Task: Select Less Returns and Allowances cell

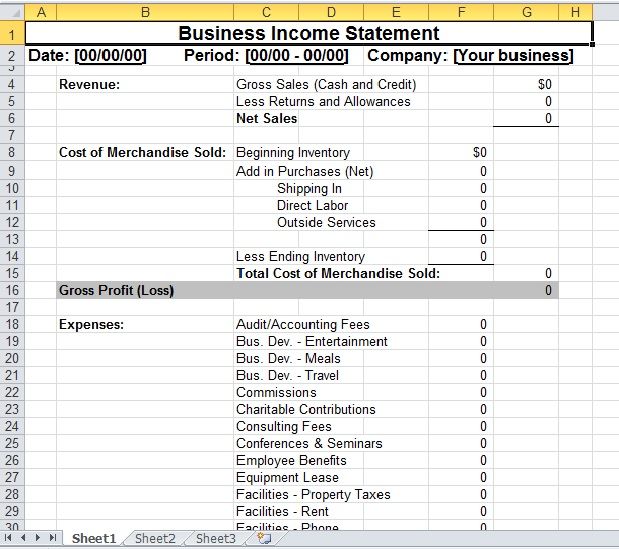Action: (323, 101)
